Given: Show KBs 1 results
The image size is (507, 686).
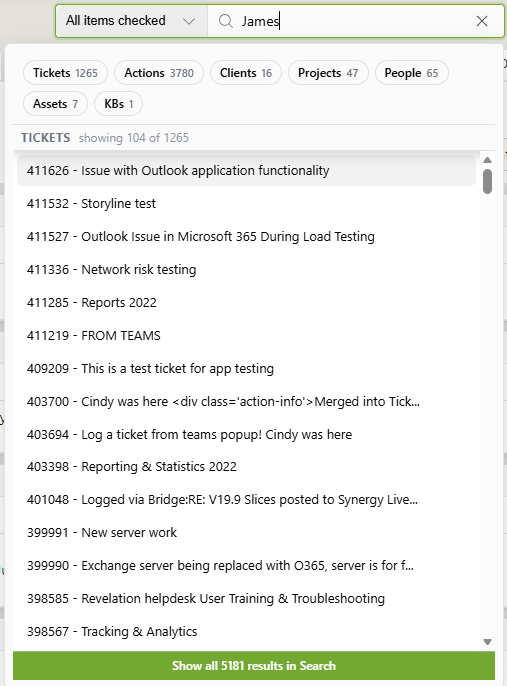Looking at the screenshot, I should click(119, 104).
